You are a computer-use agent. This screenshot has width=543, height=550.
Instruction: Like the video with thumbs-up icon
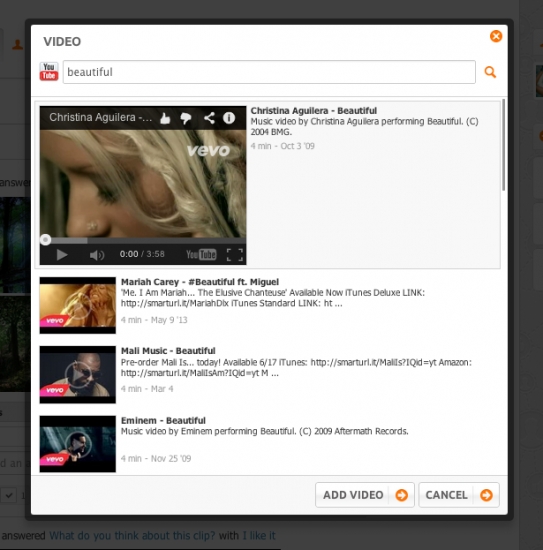[165, 118]
